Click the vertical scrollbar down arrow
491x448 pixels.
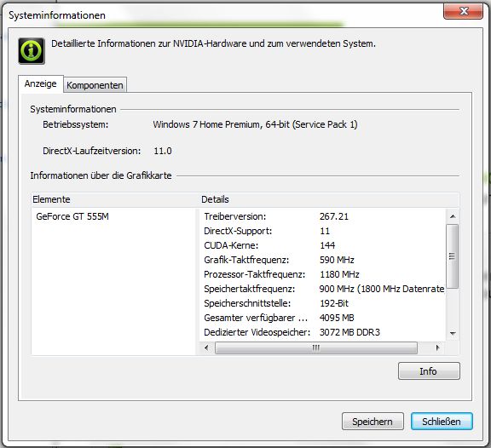coord(453,334)
